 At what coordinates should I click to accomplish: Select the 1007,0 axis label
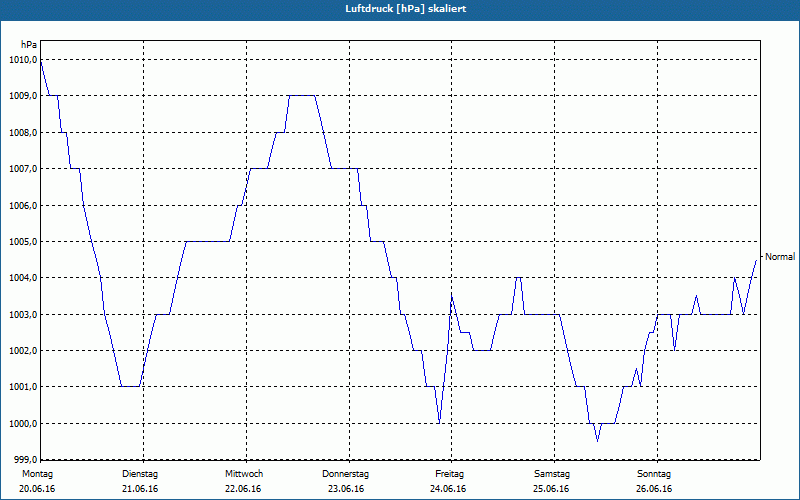click(x=23, y=169)
